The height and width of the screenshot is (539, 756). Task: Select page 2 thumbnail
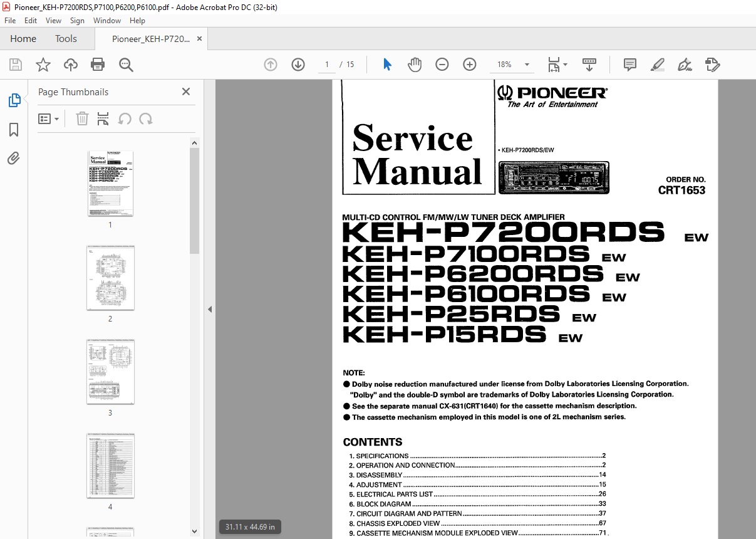point(110,278)
